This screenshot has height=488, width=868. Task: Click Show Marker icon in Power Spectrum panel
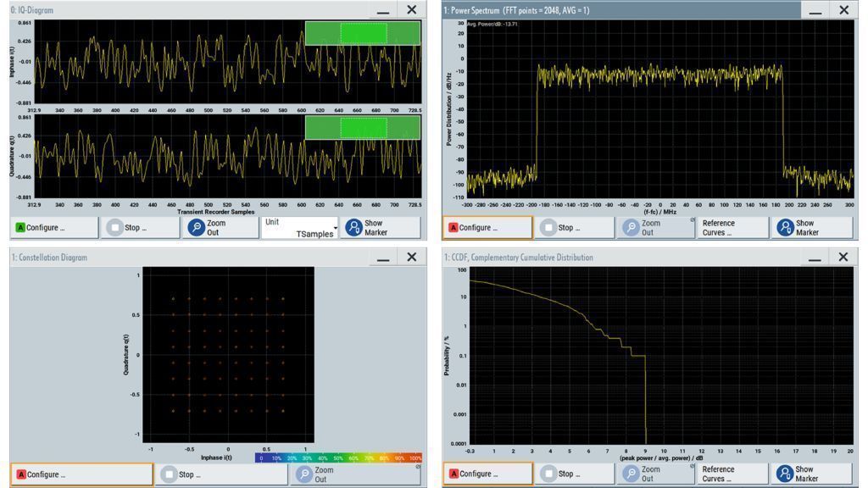tap(785, 228)
